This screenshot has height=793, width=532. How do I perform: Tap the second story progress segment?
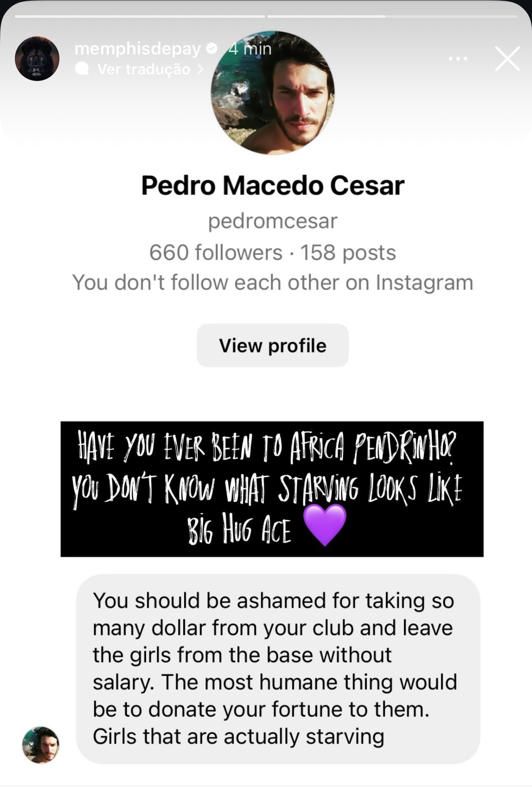pyautogui.click(x=392, y=17)
